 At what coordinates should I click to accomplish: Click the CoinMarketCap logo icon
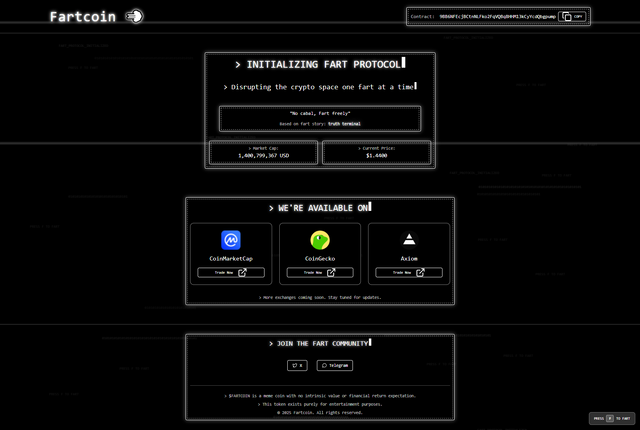(231, 240)
